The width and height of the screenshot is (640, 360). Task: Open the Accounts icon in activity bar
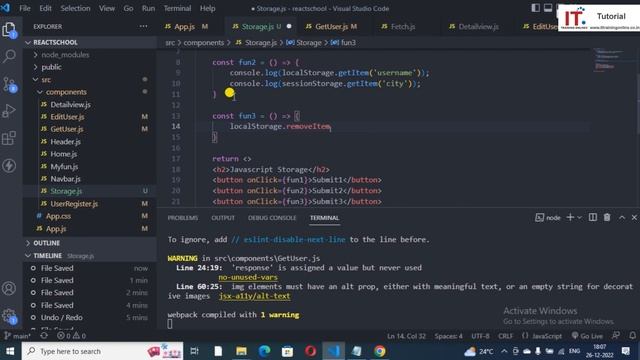point(9,289)
